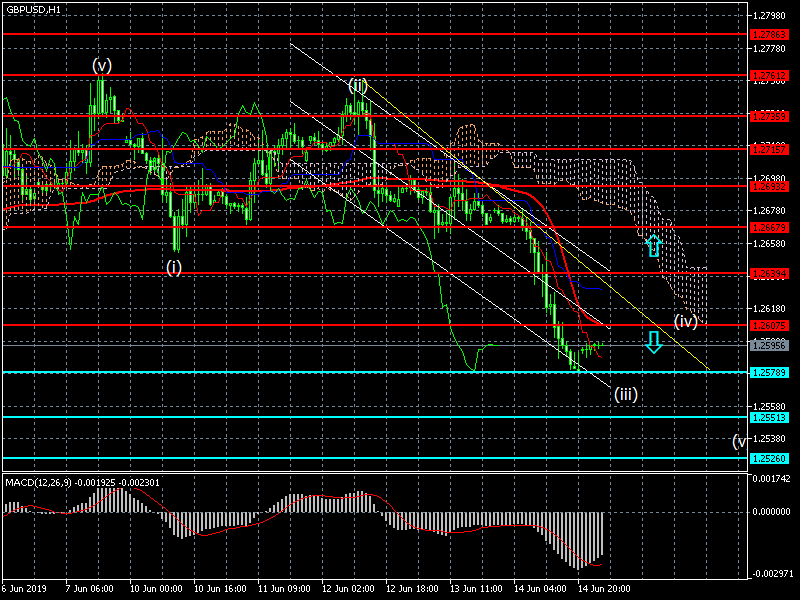The image size is (800, 600).
Task: Select the red 1.26932 price level label
Action: [x=769, y=186]
